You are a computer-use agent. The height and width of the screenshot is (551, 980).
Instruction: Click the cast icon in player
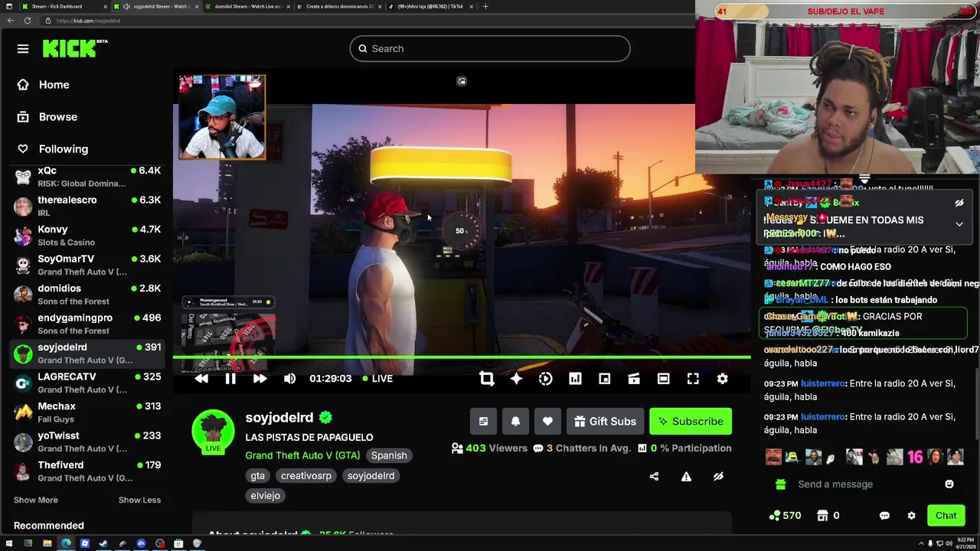[634, 379]
